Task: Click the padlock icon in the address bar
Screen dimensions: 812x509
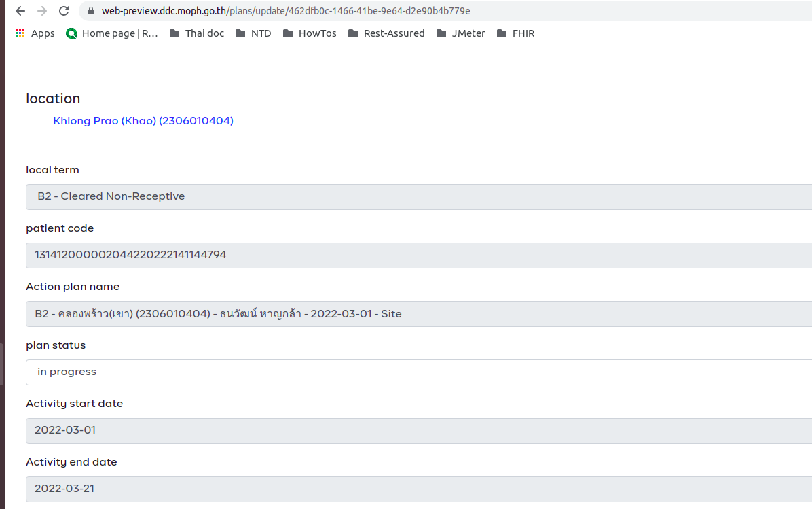Action: tap(90, 11)
